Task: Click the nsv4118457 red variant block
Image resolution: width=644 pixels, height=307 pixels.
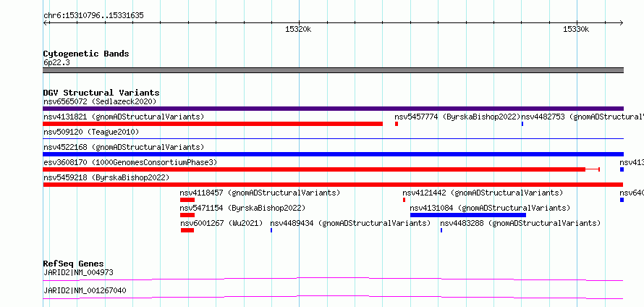Action: [x=187, y=200]
